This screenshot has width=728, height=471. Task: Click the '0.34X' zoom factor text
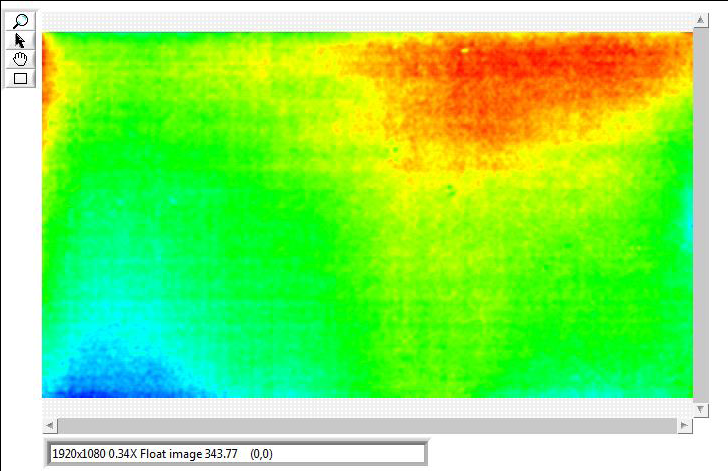[x=123, y=454]
